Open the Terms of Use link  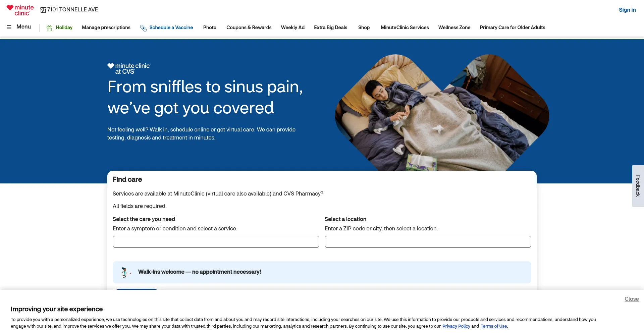[x=494, y=326]
